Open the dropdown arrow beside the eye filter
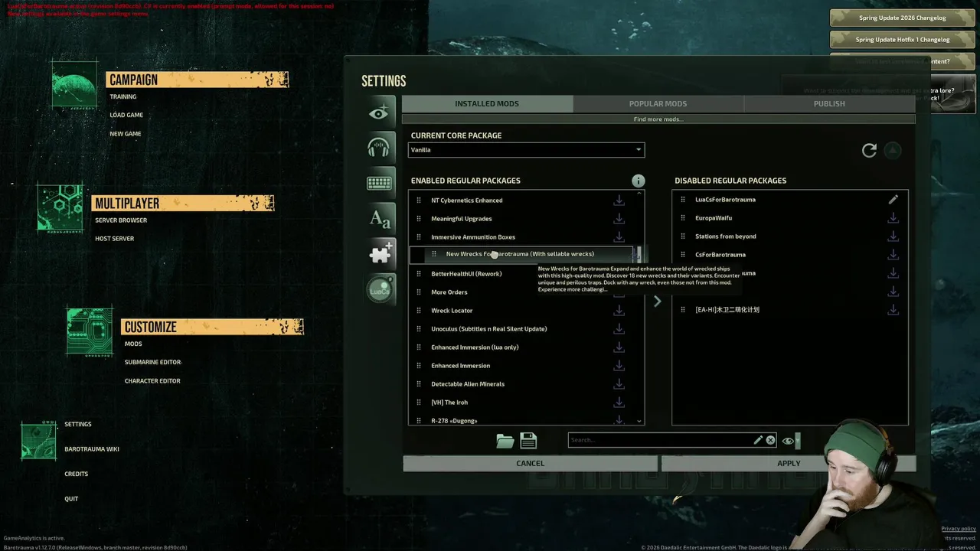The width and height of the screenshot is (980, 551). 798,440
